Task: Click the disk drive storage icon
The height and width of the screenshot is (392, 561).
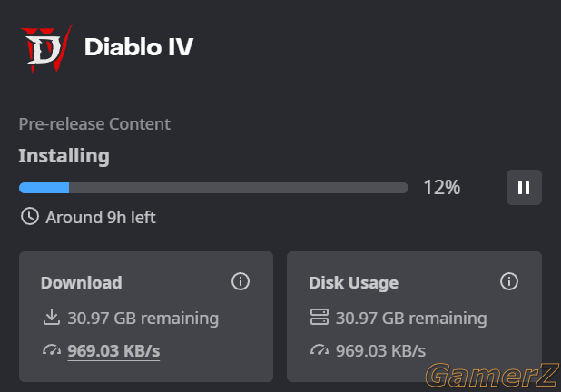Action: click(320, 317)
